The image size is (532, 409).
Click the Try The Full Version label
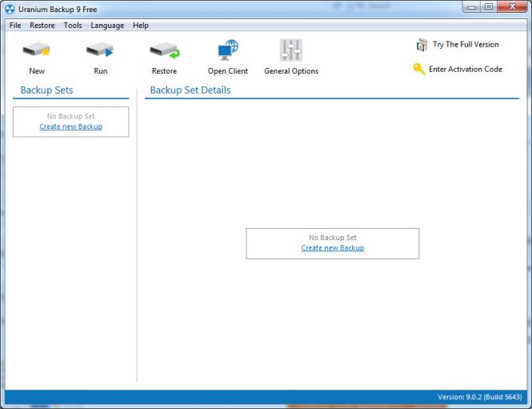(x=466, y=45)
